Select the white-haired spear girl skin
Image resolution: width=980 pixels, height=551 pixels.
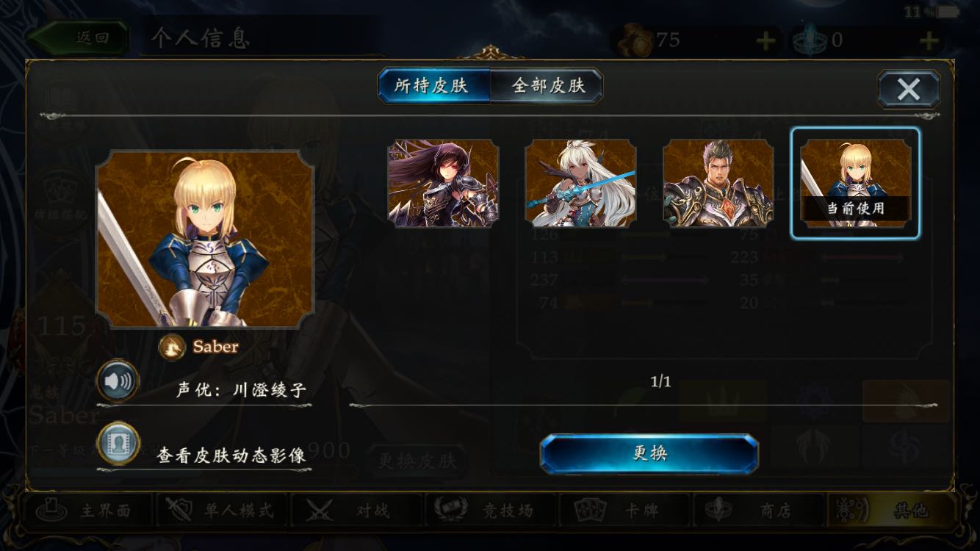tap(580, 183)
